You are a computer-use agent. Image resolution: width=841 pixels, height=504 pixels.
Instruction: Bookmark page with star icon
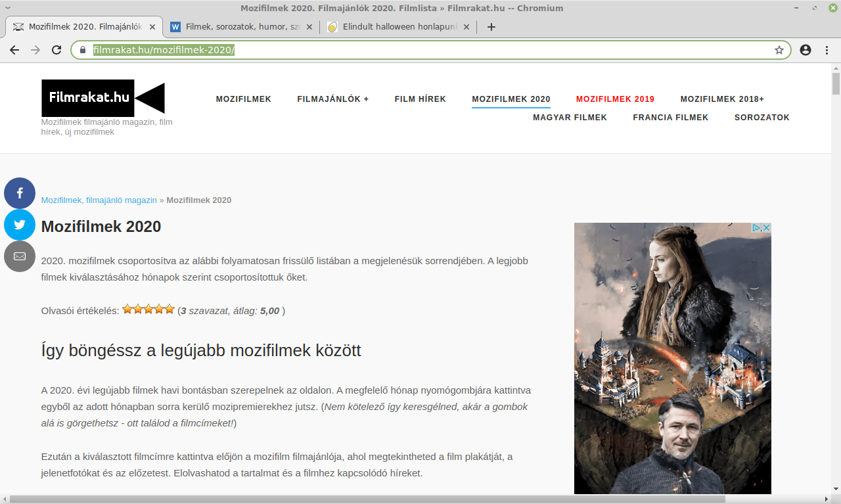pyautogui.click(x=779, y=50)
